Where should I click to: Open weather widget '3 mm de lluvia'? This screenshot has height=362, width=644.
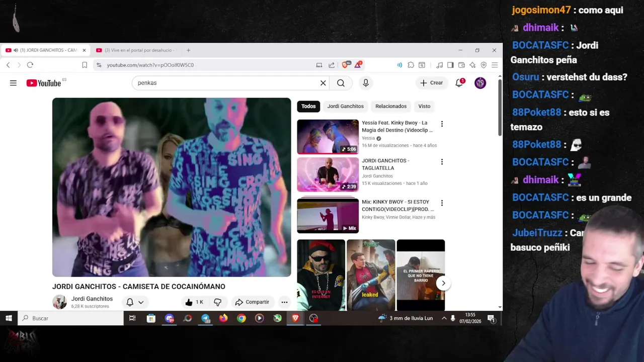405,318
